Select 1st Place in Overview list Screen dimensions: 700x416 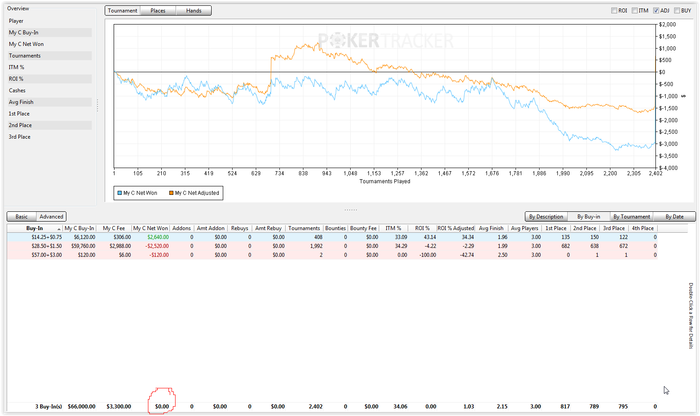[50, 114]
